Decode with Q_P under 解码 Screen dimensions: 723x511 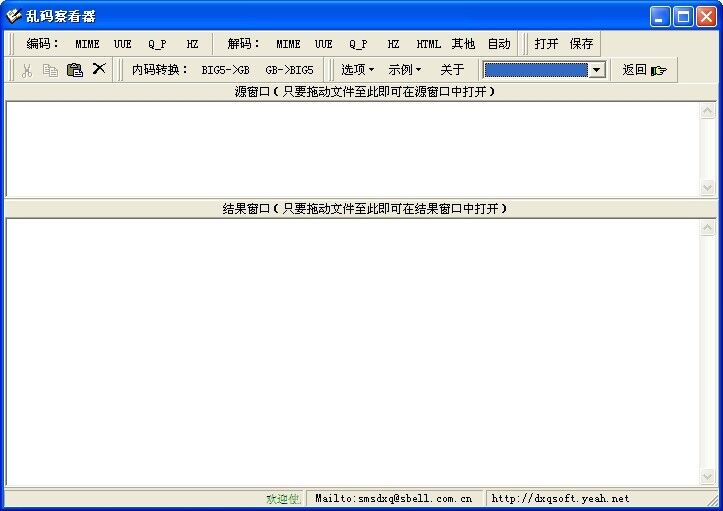point(358,44)
